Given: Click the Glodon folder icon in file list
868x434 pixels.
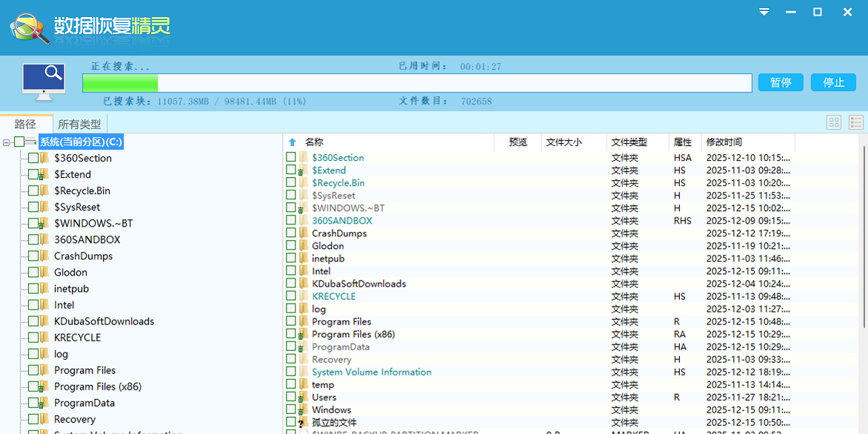Looking at the screenshot, I should tap(302, 246).
